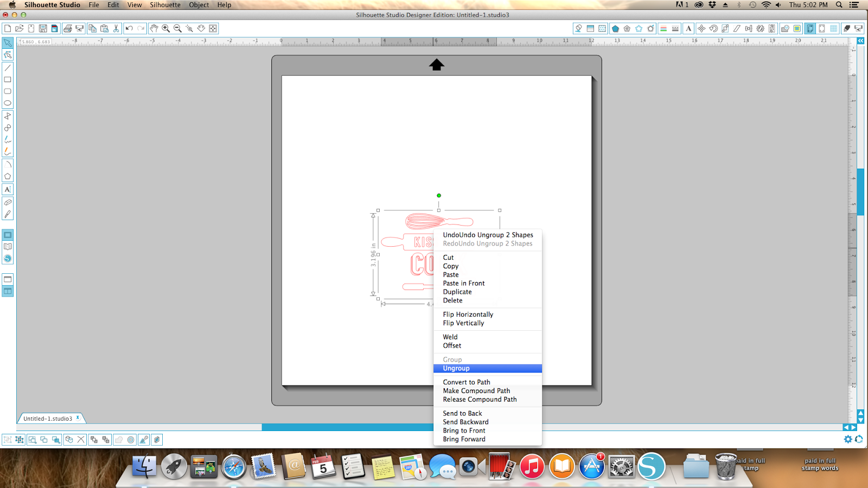Click the Copy icon in the toolbar
This screenshot has height=488, width=868.
click(x=92, y=28)
